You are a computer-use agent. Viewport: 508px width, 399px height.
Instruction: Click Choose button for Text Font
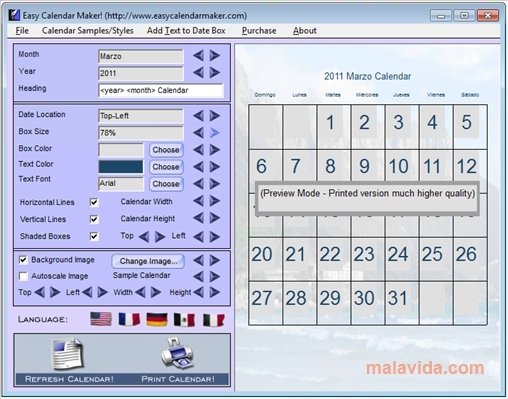(166, 184)
